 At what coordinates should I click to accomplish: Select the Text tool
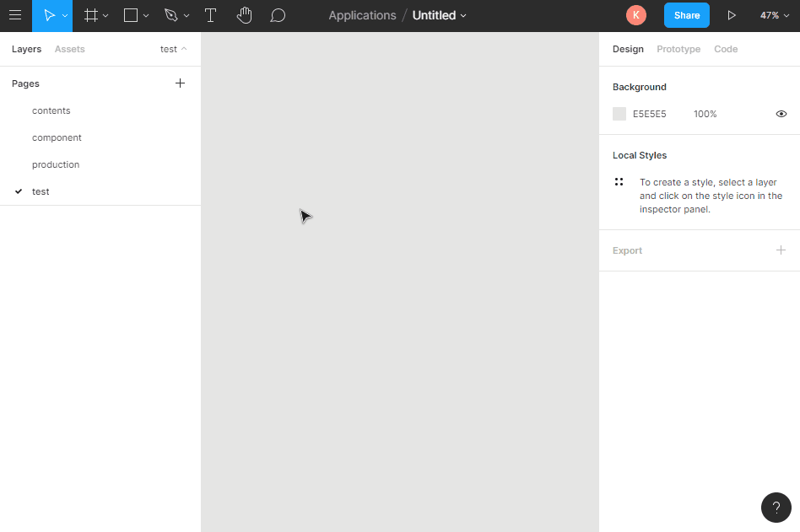(x=210, y=15)
